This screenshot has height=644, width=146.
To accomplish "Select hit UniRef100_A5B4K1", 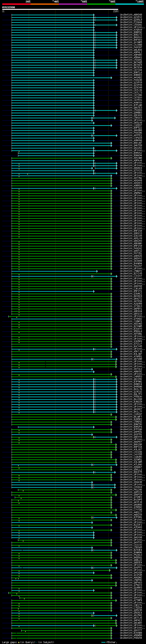I will [131, 58].
